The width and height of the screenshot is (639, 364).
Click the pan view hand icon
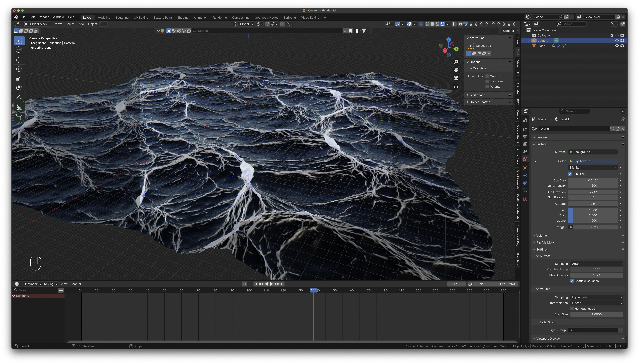pyautogui.click(x=456, y=70)
